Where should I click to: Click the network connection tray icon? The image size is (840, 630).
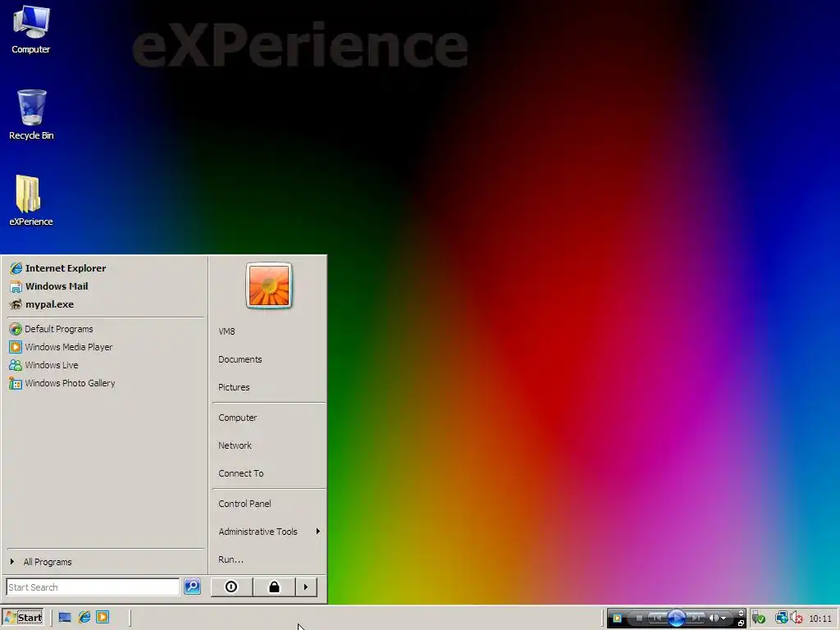(x=782, y=619)
